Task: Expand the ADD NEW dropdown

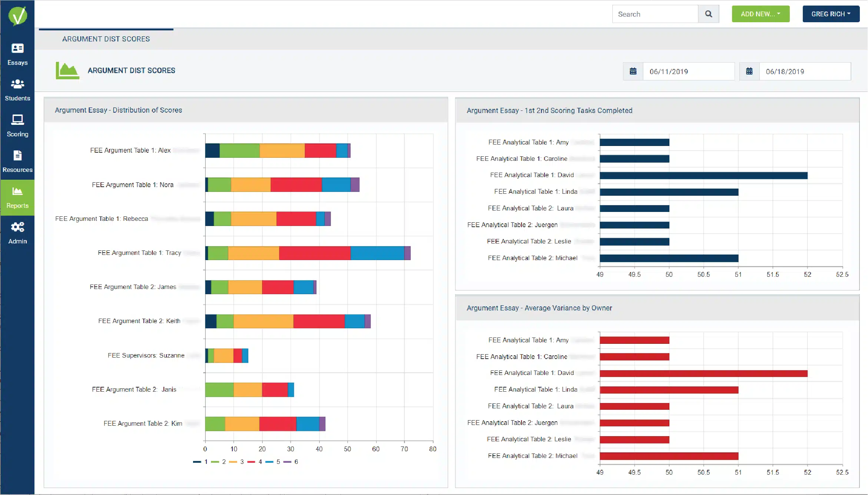Action: click(x=760, y=14)
